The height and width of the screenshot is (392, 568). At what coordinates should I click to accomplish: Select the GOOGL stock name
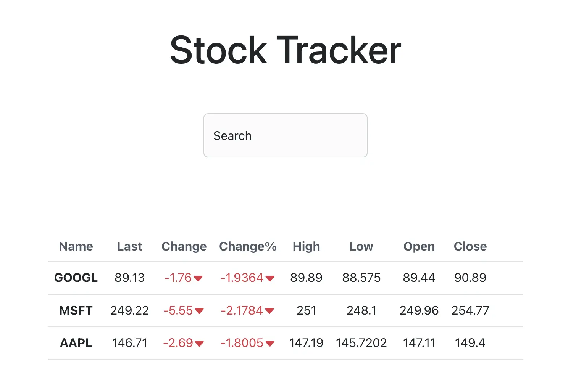click(x=76, y=278)
